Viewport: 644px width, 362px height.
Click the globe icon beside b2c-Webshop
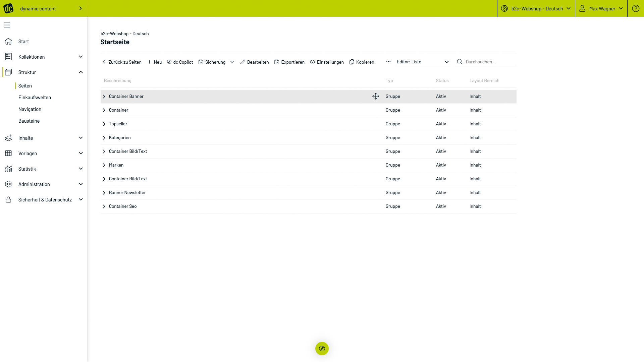coord(504,8)
